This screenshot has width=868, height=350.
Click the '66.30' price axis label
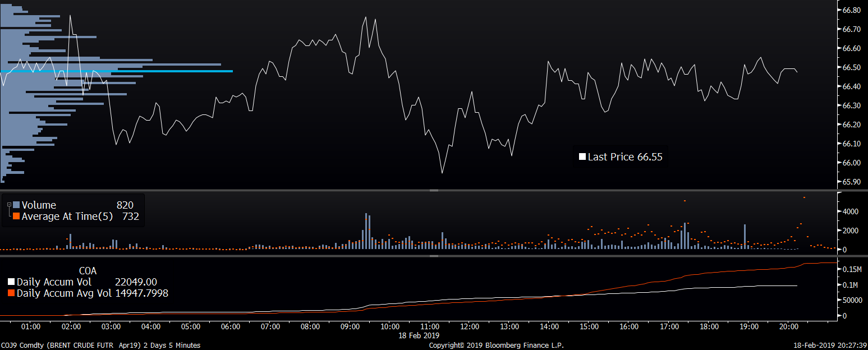(x=852, y=105)
